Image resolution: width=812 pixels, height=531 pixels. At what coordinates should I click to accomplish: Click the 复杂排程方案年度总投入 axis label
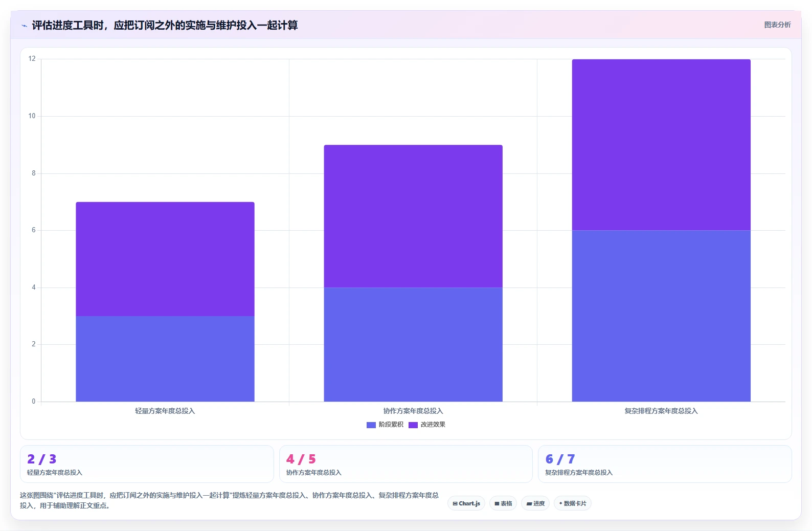[x=661, y=411]
